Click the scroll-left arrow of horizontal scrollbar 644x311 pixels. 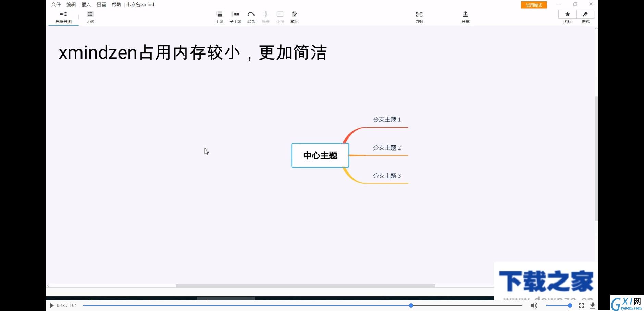click(x=48, y=286)
